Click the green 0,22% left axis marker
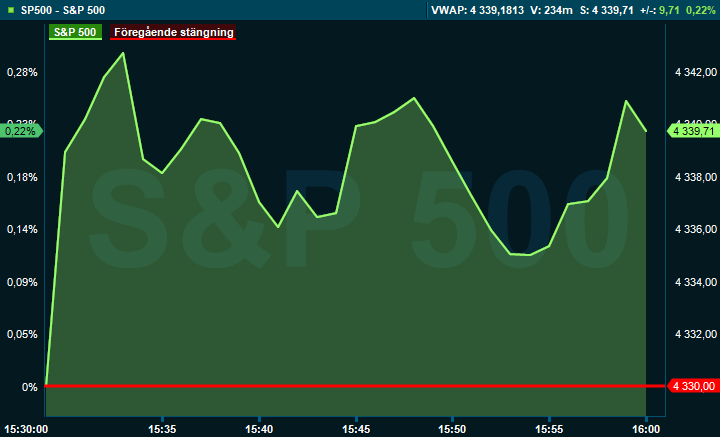This screenshot has width=720, height=437. tap(21, 131)
